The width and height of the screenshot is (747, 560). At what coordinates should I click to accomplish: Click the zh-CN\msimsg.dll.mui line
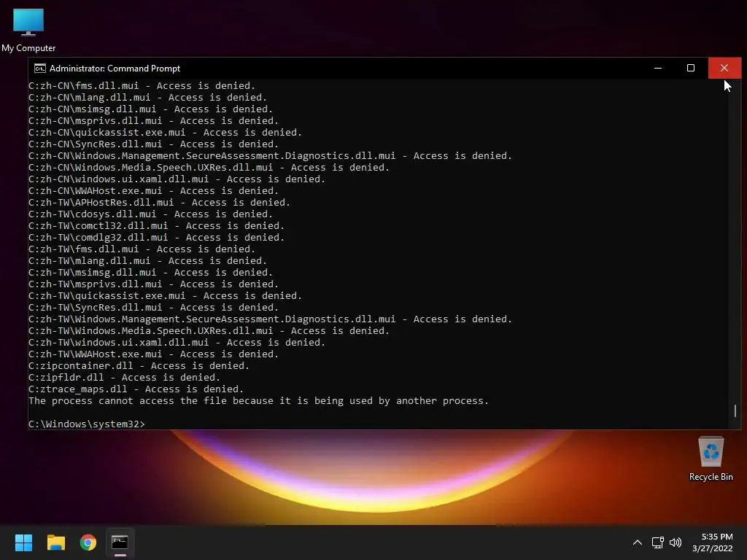click(x=150, y=109)
